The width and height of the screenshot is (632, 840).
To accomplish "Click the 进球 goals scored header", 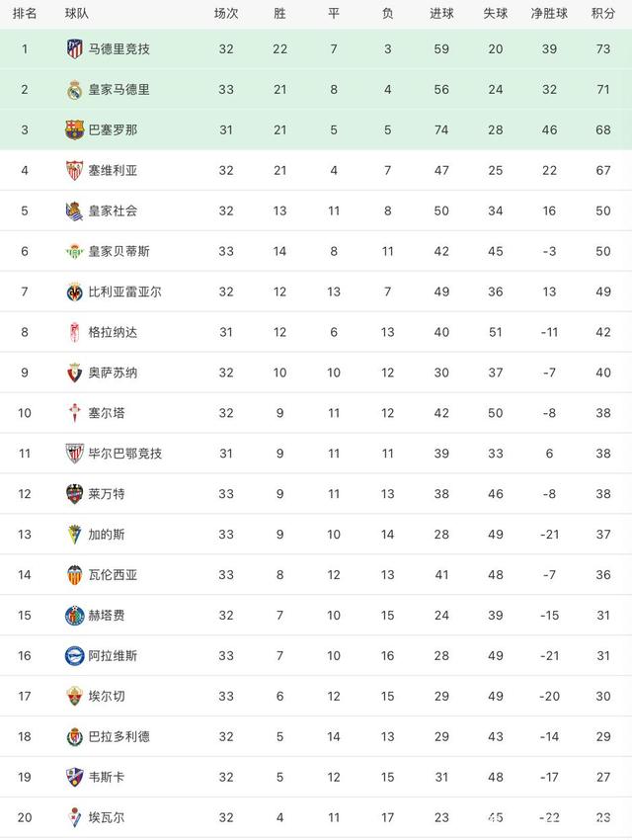I will (x=441, y=14).
